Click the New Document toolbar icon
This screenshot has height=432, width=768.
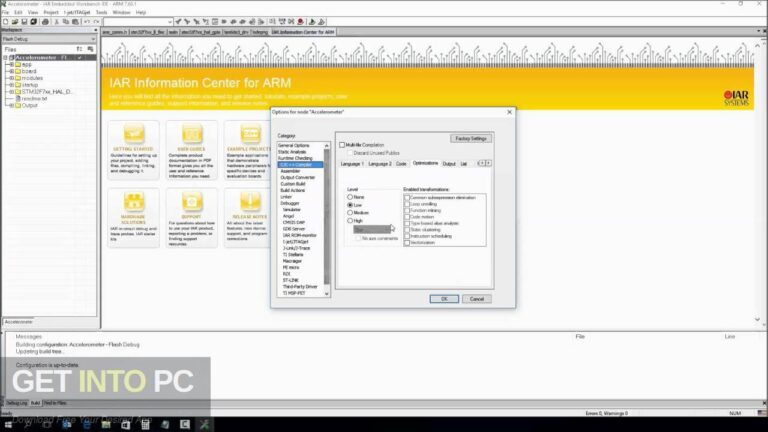pyautogui.click(x=5, y=22)
